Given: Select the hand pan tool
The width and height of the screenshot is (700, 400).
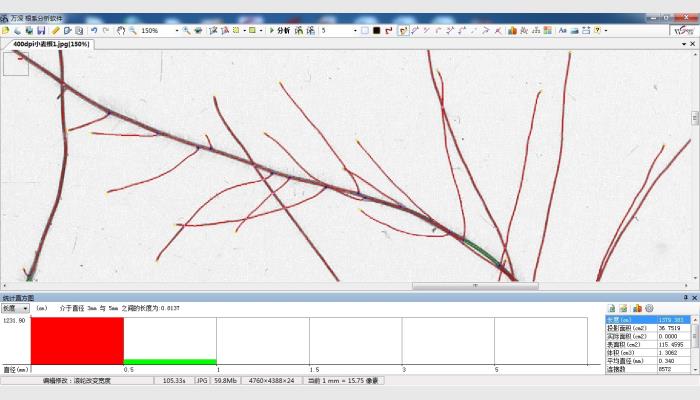Looking at the screenshot, I should point(121,30).
